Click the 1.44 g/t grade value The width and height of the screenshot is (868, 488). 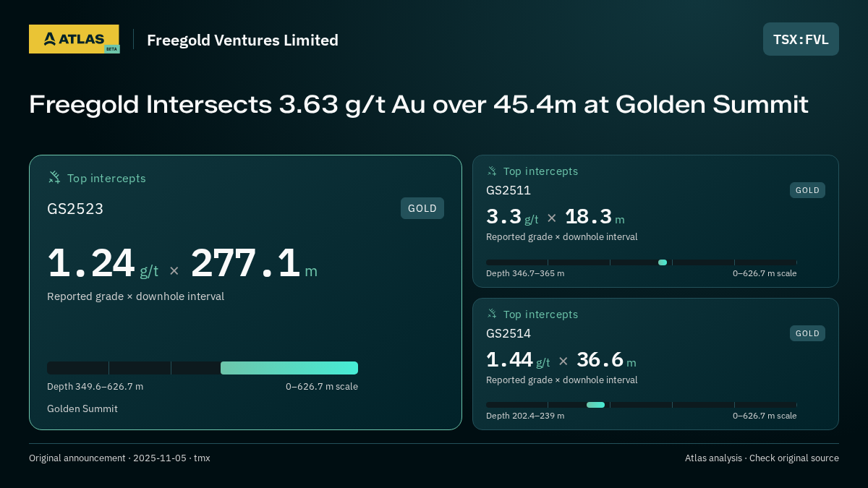518,360
